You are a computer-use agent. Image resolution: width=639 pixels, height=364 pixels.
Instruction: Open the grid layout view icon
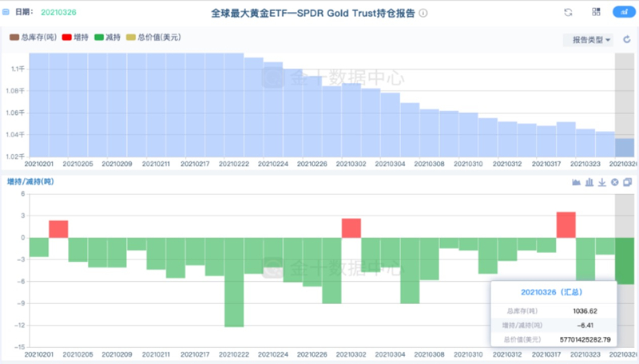pyautogui.click(x=596, y=12)
